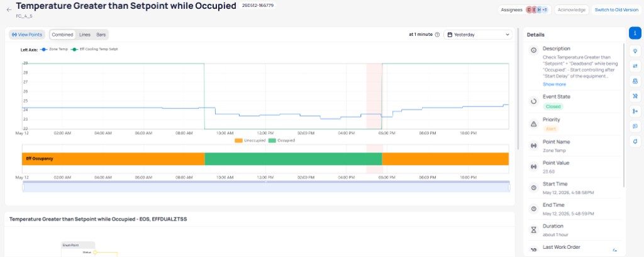The width and height of the screenshot is (644, 257).
Task: Click the highlighted event region in temperature chart
Action: (374, 96)
